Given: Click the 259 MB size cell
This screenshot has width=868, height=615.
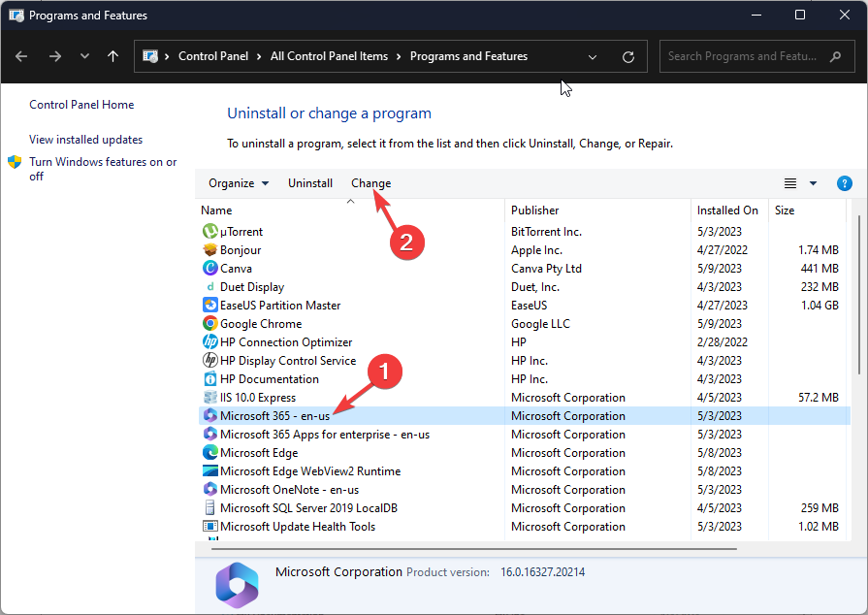Looking at the screenshot, I should [820, 507].
